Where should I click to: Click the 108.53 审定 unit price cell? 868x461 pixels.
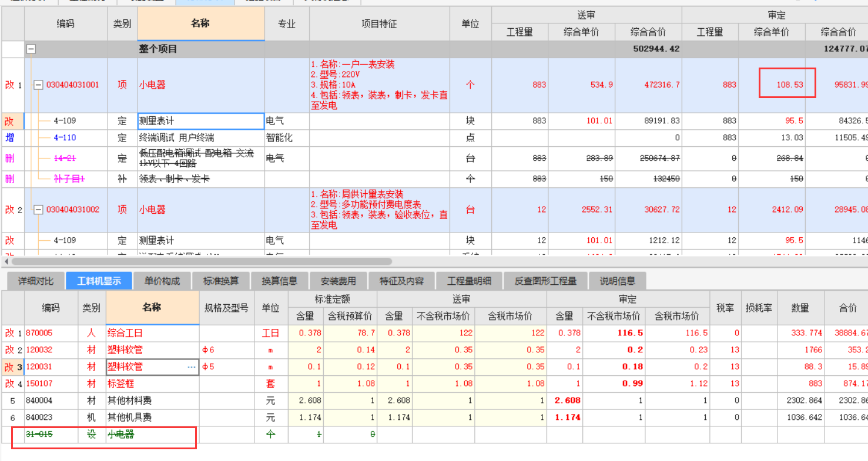pyautogui.click(x=772, y=85)
